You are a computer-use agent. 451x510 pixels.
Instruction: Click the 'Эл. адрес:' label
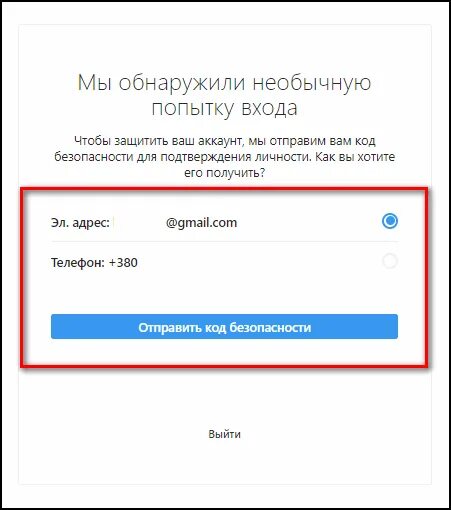80,223
